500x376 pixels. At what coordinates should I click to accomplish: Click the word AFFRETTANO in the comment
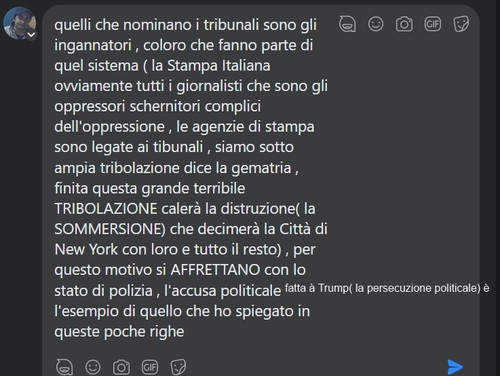pyautogui.click(x=215, y=270)
